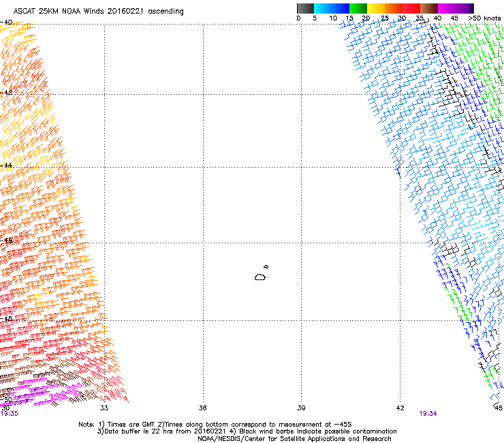Click the '25' knots legend label
This screenshot has width=504, height=443.
click(385, 18)
